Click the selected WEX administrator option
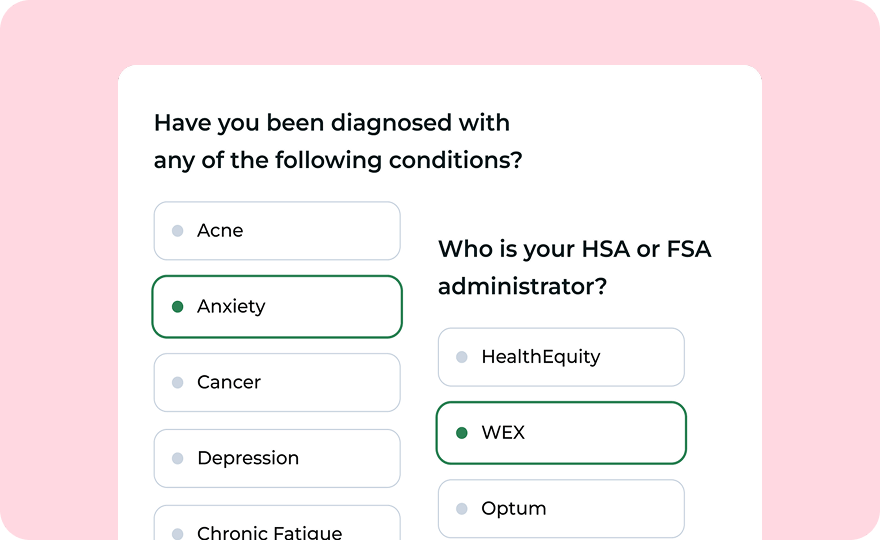 click(561, 433)
